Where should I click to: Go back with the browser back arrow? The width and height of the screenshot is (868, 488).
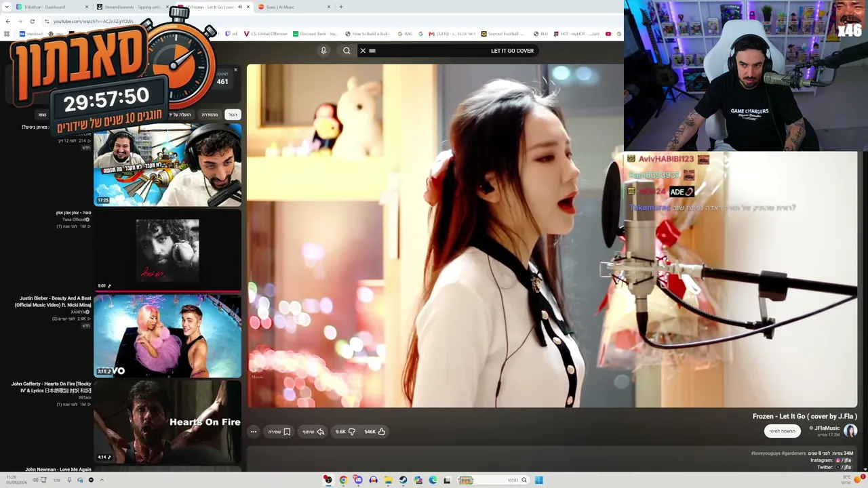pos(7,21)
